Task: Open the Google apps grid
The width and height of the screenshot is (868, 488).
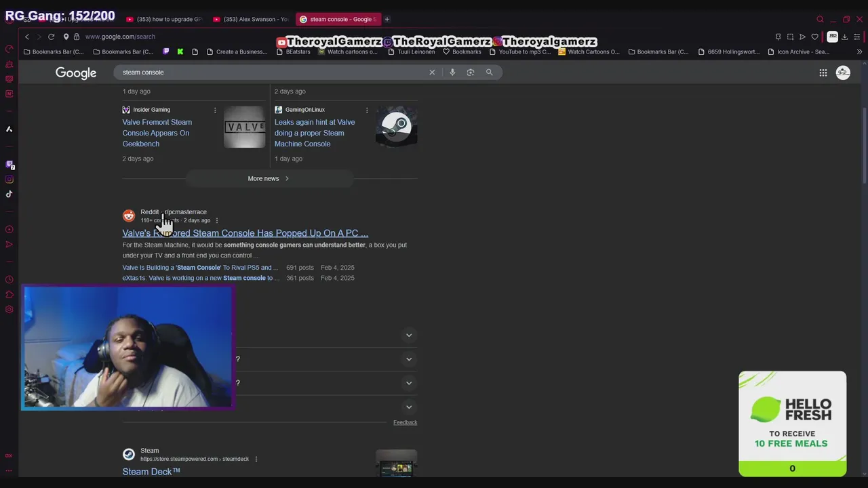Action: pyautogui.click(x=823, y=73)
